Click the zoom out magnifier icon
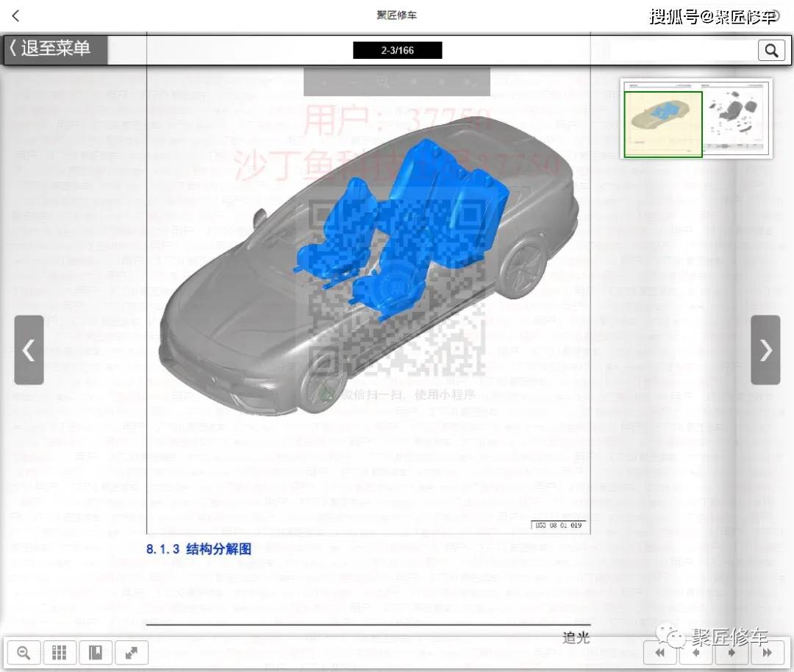Viewport: 794px width, 672px height. (x=24, y=652)
